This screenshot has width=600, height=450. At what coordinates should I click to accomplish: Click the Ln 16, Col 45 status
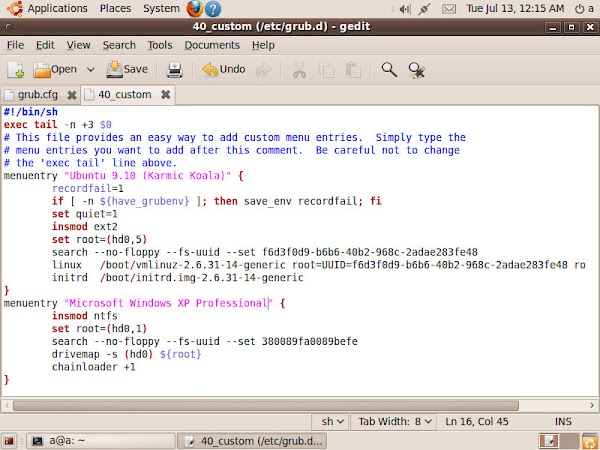[476, 422]
